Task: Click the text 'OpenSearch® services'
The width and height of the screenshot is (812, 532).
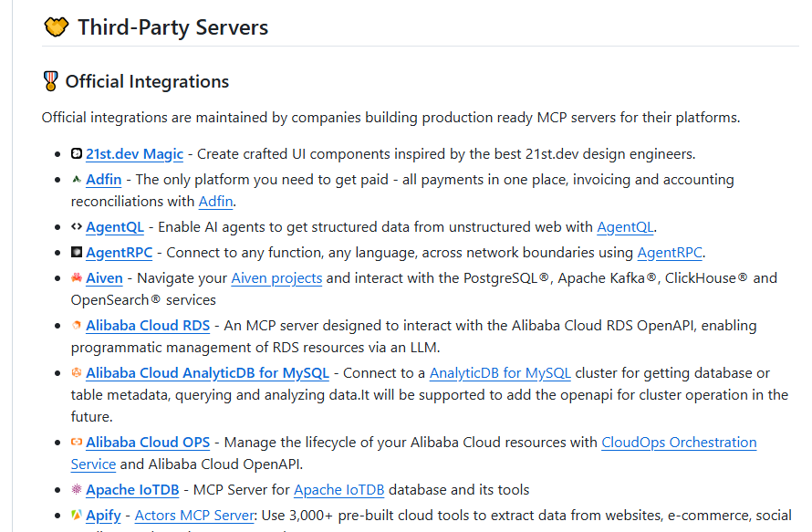Action: coord(143,299)
